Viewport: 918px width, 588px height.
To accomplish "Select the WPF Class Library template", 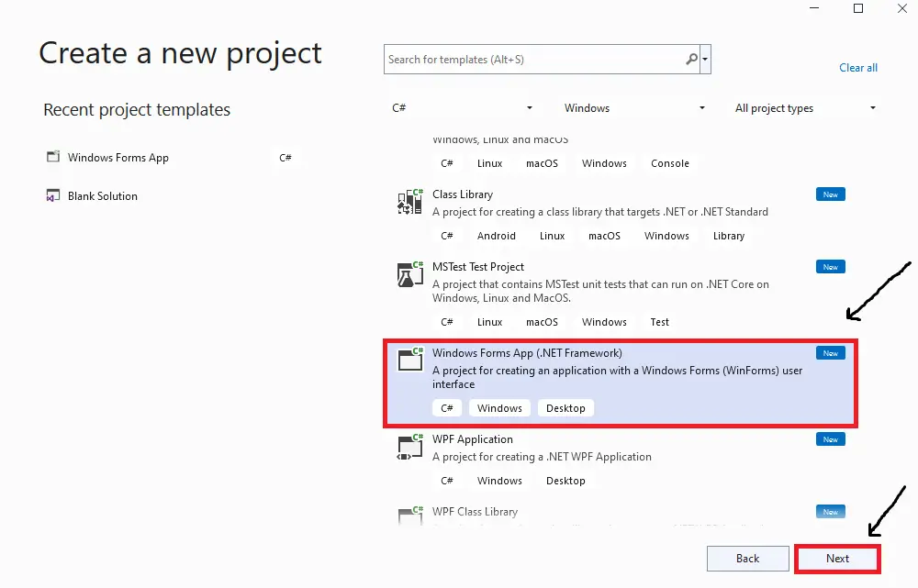I will (x=621, y=513).
